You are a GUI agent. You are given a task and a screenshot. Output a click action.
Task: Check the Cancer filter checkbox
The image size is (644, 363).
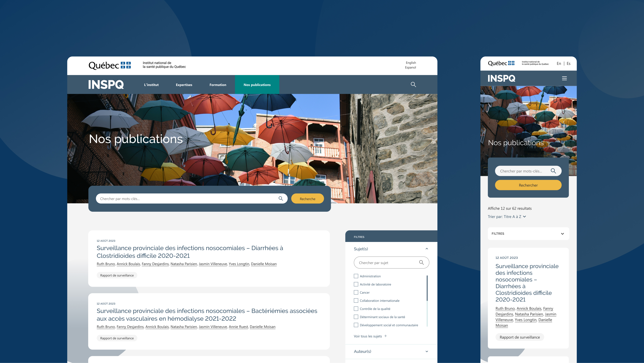coord(356,292)
